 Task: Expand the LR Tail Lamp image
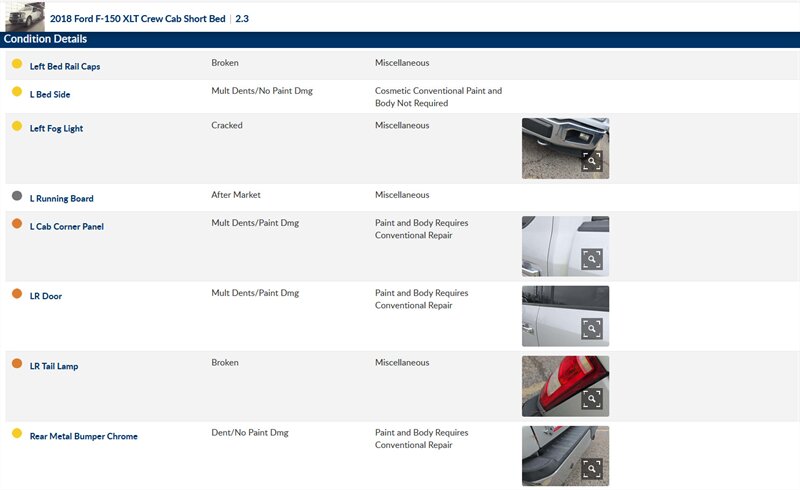coord(592,399)
